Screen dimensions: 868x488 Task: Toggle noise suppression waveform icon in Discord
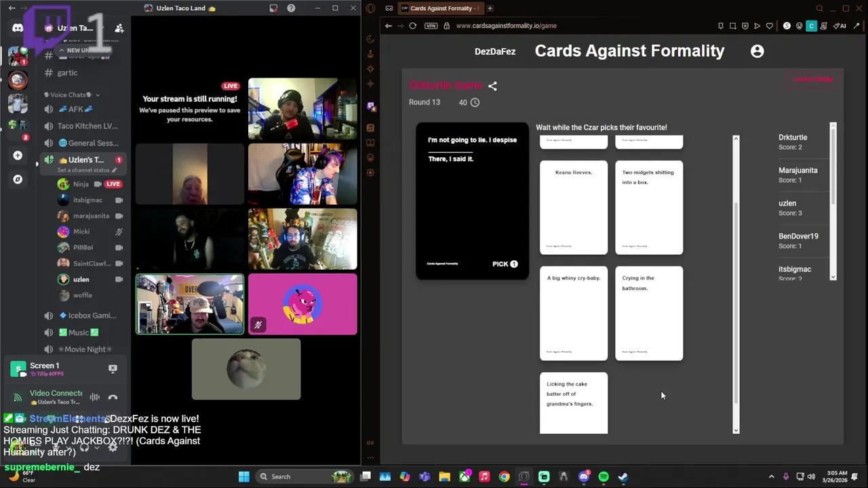point(95,397)
